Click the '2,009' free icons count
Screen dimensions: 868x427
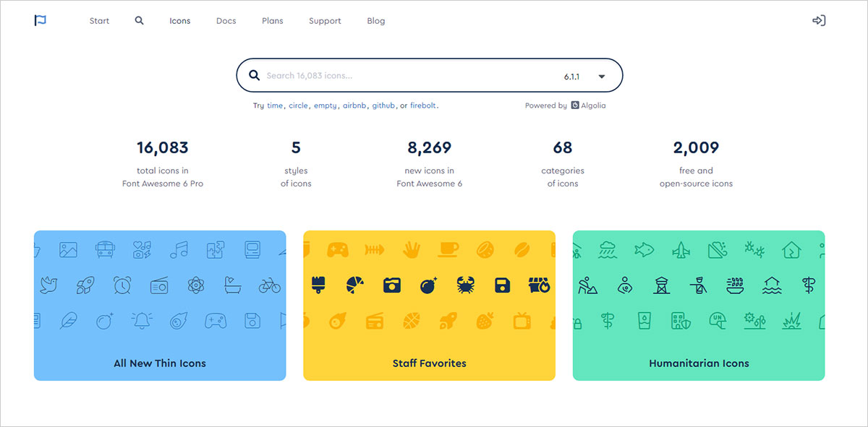(x=696, y=148)
